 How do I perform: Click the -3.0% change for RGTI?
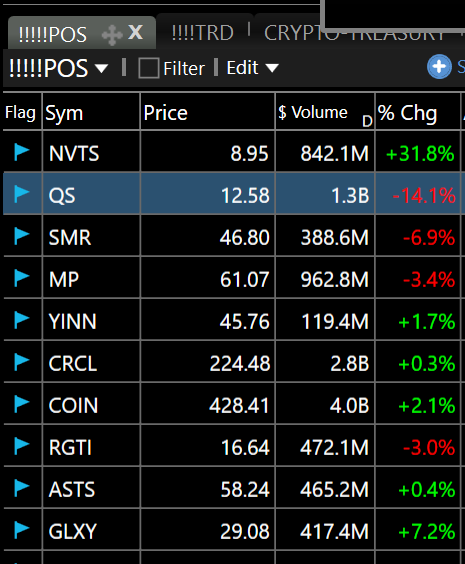point(429,448)
